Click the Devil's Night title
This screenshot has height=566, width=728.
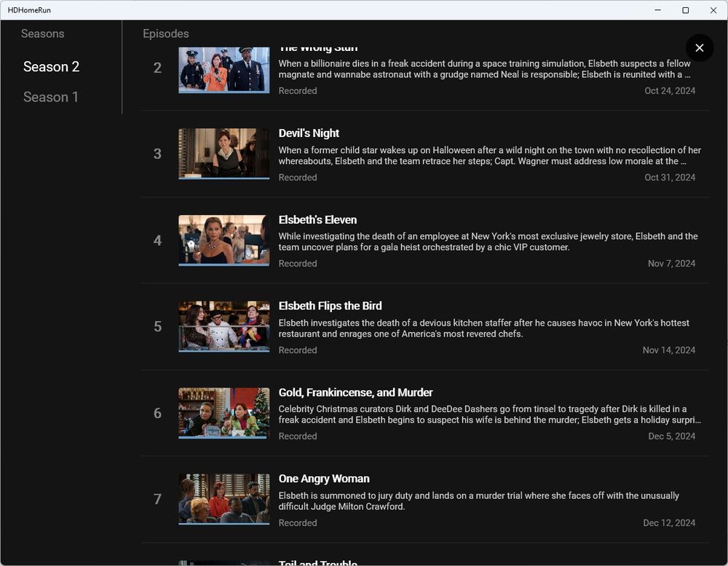click(x=309, y=133)
